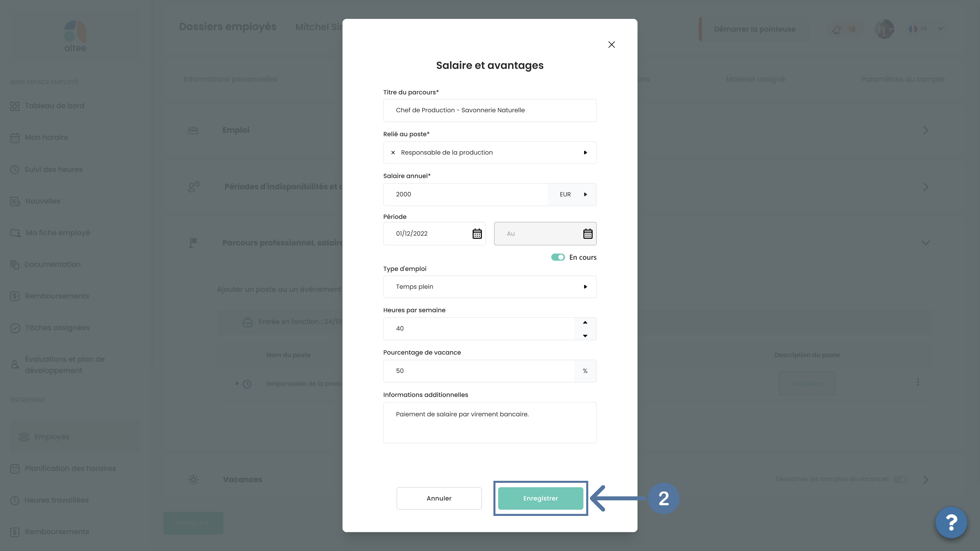This screenshot has height=551, width=980.
Task: Open the user profile avatar
Action: 884,29
